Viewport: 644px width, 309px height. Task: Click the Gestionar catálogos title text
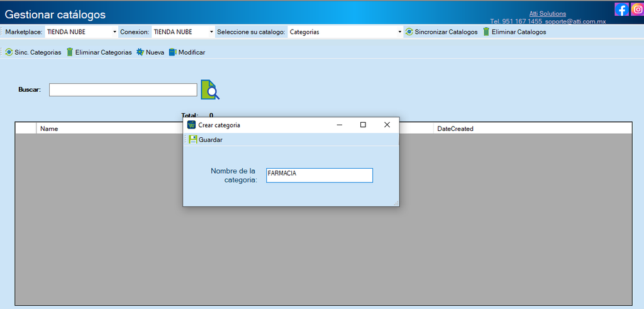pos(55,15)
